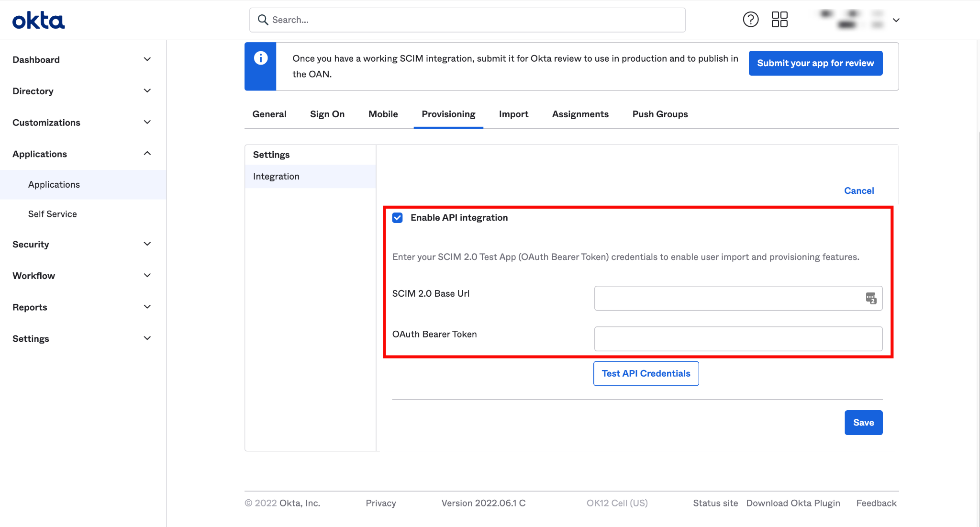Click Download Okta Plugin link
This screenshot has width=980, height=527.
coord(793,503)
